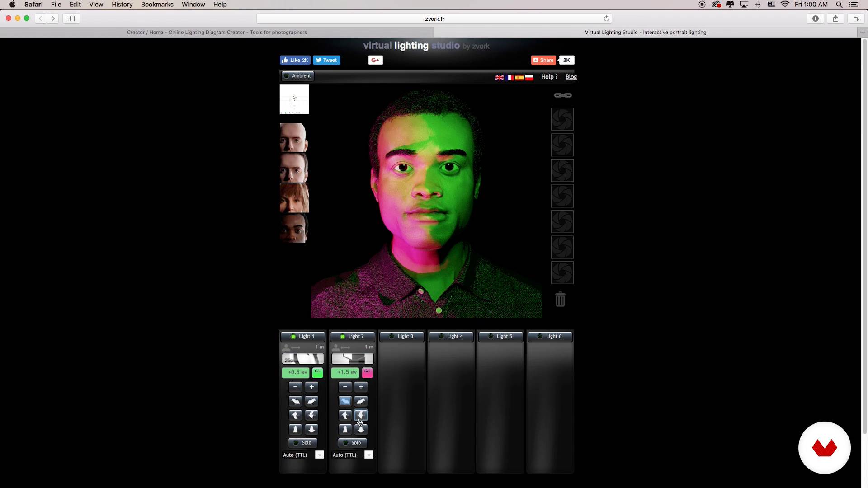Switch to Online Lighting Diagram Creator tab

point(217,33)
